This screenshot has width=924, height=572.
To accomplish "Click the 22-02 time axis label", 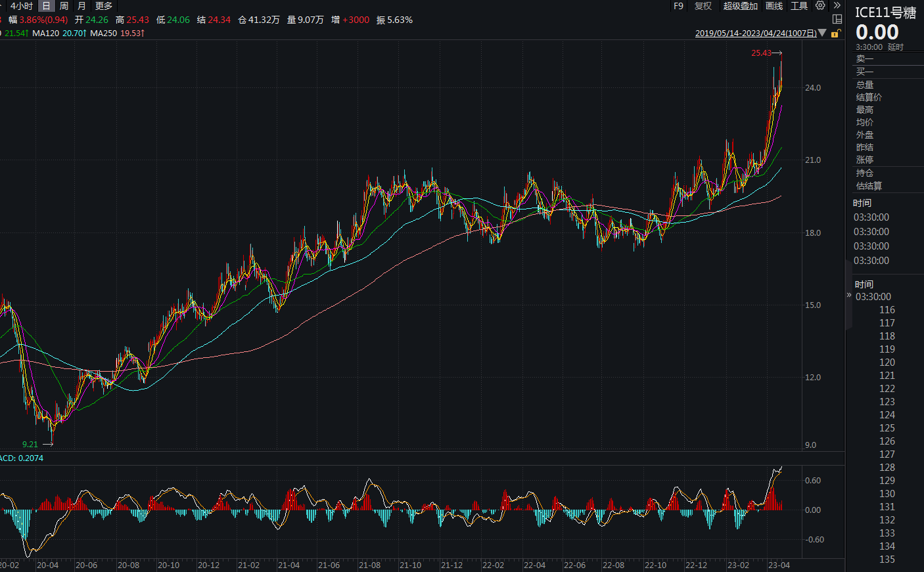I will [493, 565].
